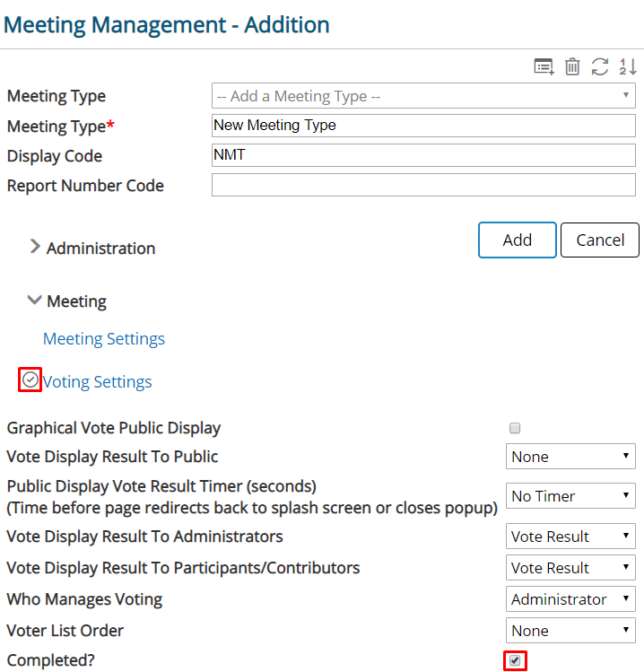Click the circled checkmark beside Voting Settings
Screen dimensions: 644x672
pyautogui.click(x=30, y=380)
